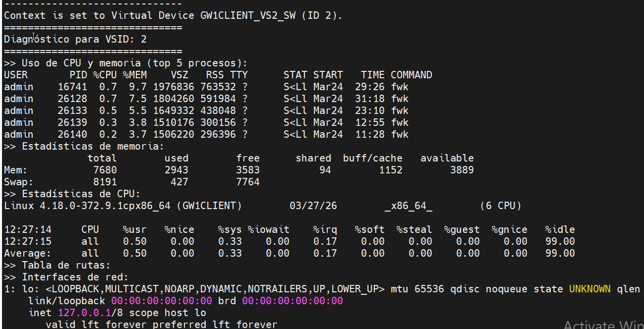
Task: Click PID 26128 in process list
Action: (x=72, y=99)
